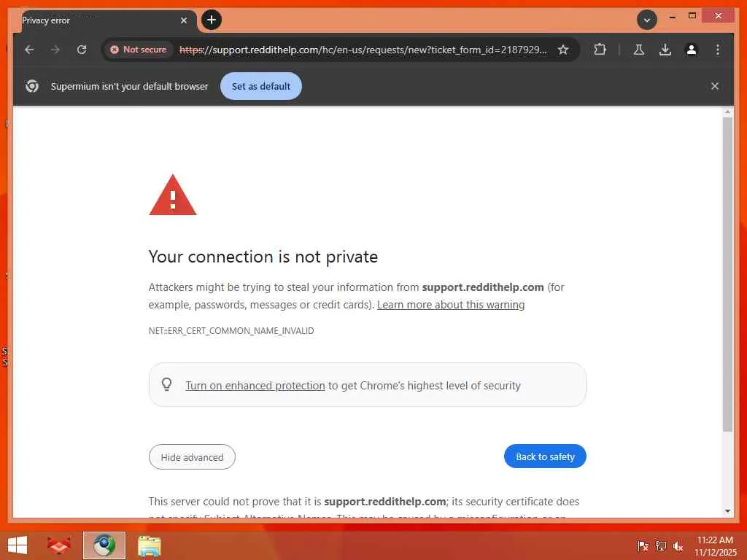Open the profile avatar icon
Image resolution: width=747 pixels, height=560 pixels.
[692, 50]
